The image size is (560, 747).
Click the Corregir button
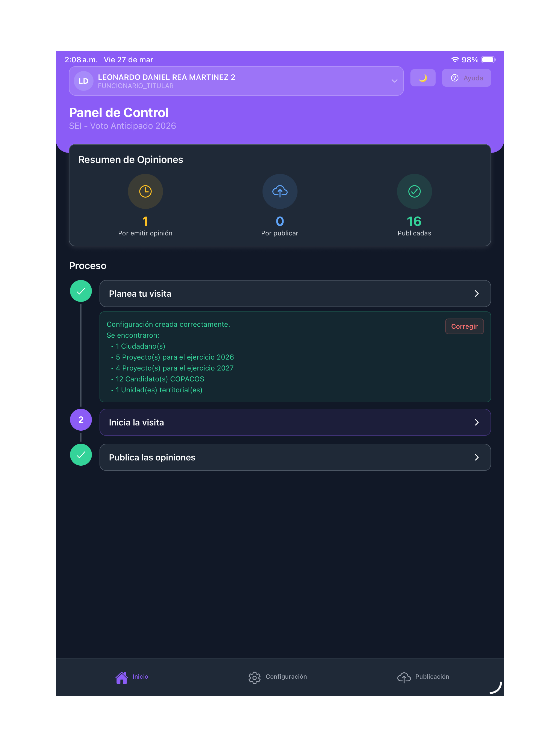[464, 326]
